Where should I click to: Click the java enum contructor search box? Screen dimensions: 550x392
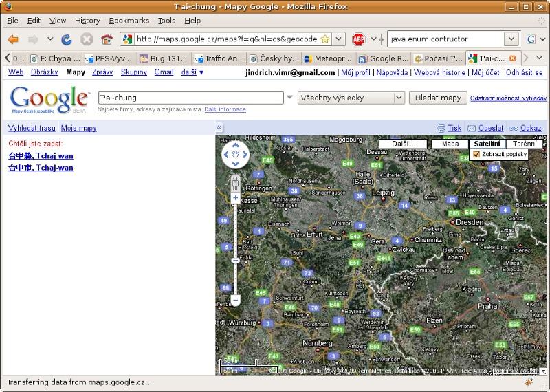pos(446,39)
